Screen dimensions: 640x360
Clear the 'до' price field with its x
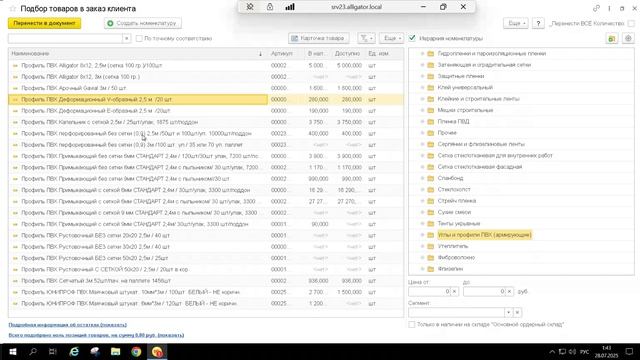509,291
